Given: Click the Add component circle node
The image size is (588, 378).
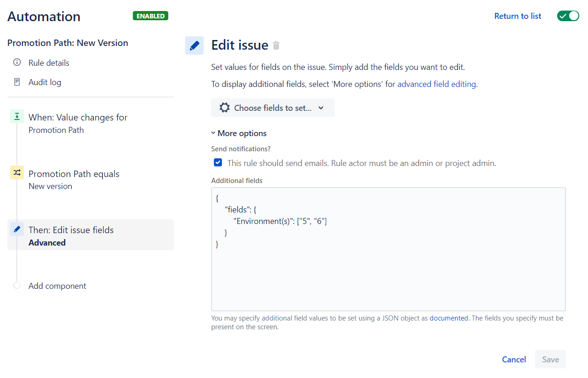Looking at the screenshot, I should [x=17, y=286].
